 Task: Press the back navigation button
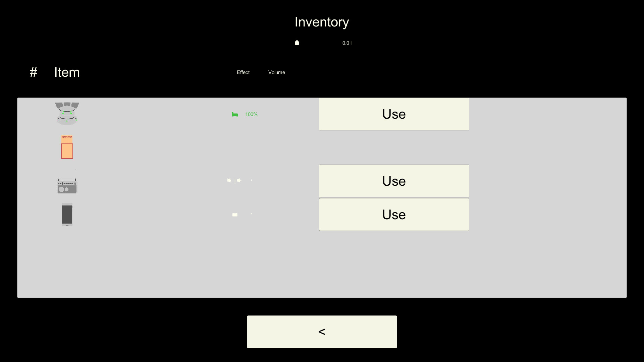tap(322, 331)
